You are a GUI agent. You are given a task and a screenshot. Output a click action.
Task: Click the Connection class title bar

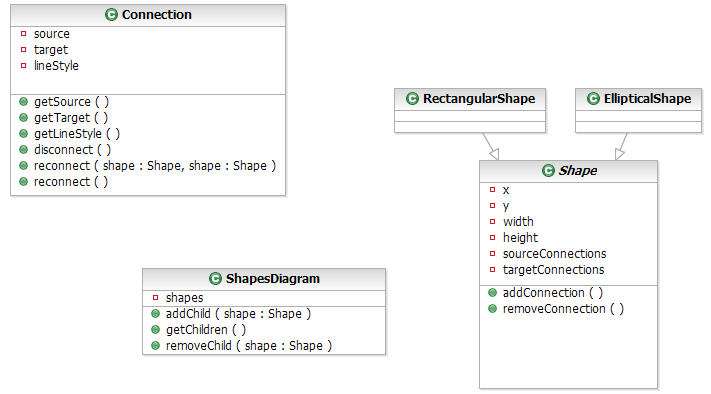pyautogui.click(x=148, y=15)
